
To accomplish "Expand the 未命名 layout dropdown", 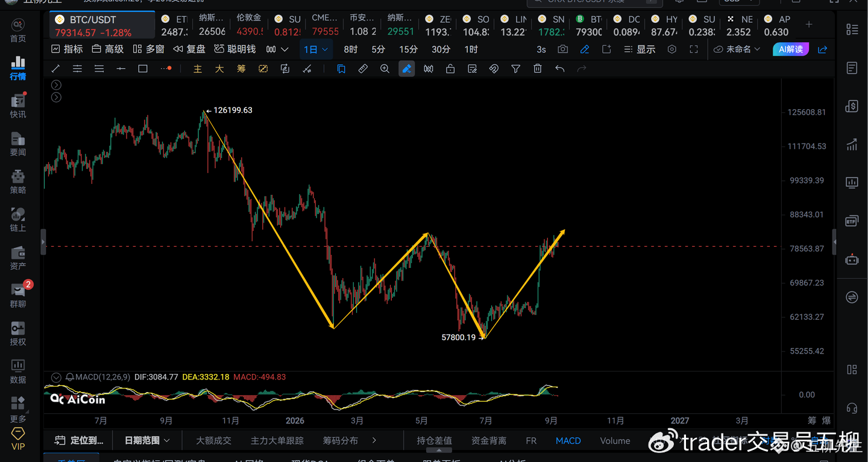I will coord(737,49).
